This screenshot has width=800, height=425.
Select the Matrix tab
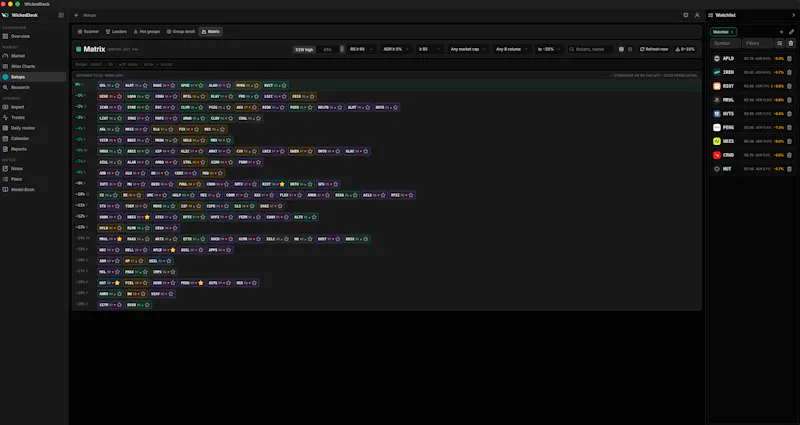[211, 32]
